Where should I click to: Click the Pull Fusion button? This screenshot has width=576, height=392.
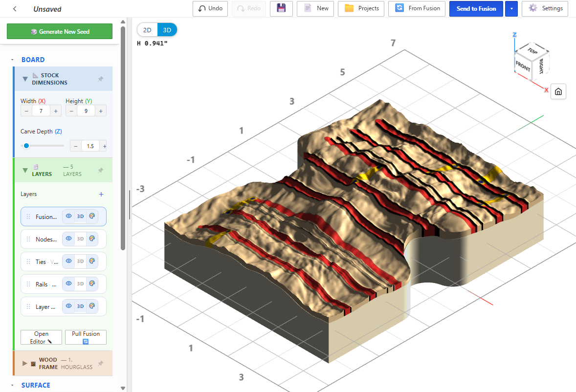(x=86, y=337)
